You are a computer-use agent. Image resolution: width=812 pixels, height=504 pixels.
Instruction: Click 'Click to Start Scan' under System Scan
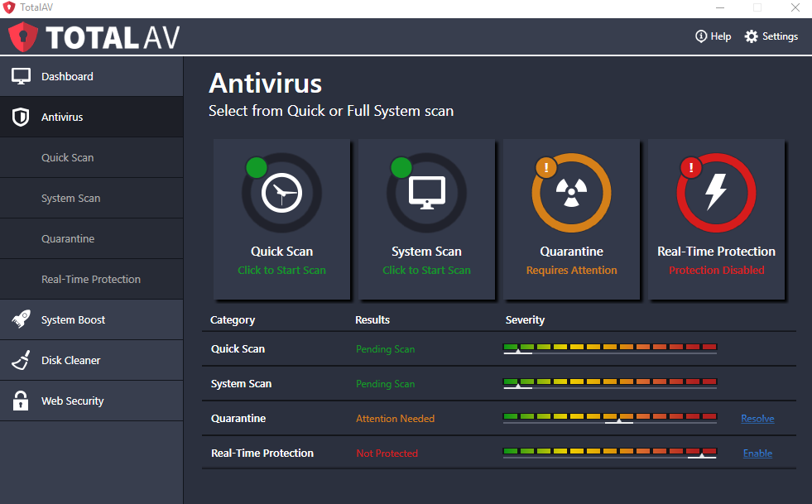[x=427, y=270]
